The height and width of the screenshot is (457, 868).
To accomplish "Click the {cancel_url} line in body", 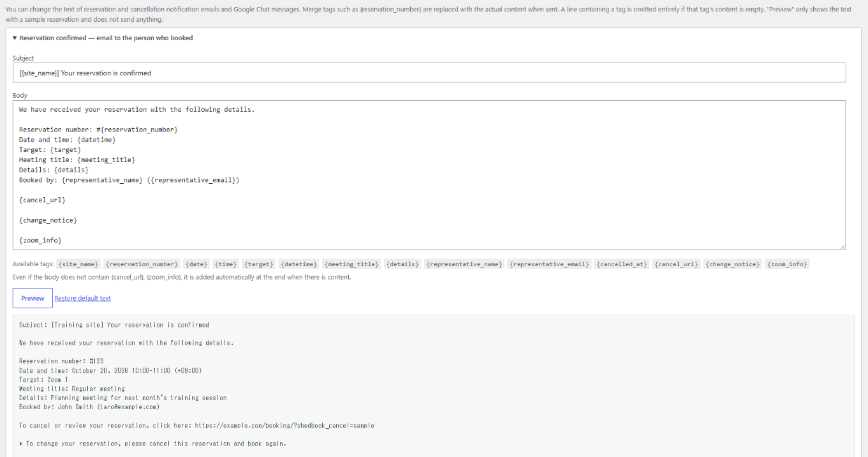I will [42, 200].
